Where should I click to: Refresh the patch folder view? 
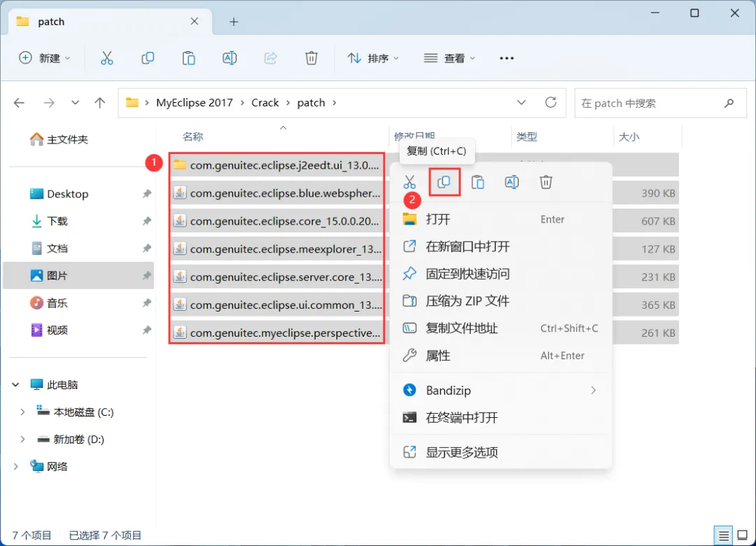tap(551, 102)
